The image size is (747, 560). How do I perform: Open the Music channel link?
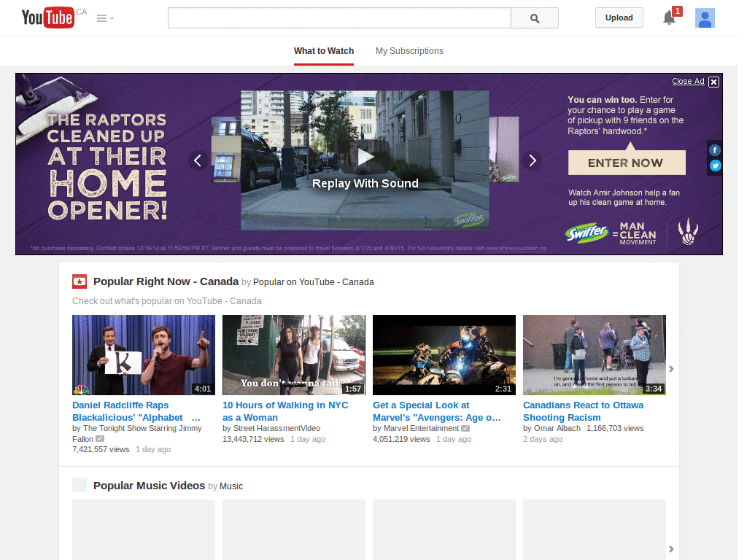(231, 486)
